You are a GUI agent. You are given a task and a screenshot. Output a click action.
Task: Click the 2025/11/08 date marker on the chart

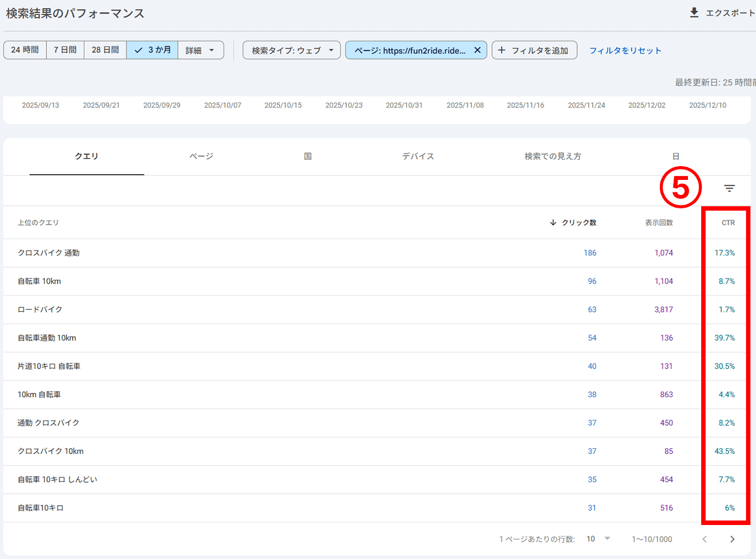point(464,105)
